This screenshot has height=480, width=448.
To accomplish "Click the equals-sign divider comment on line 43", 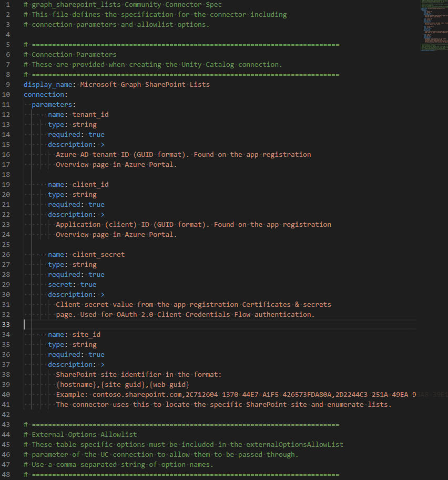I will point(181,425).
